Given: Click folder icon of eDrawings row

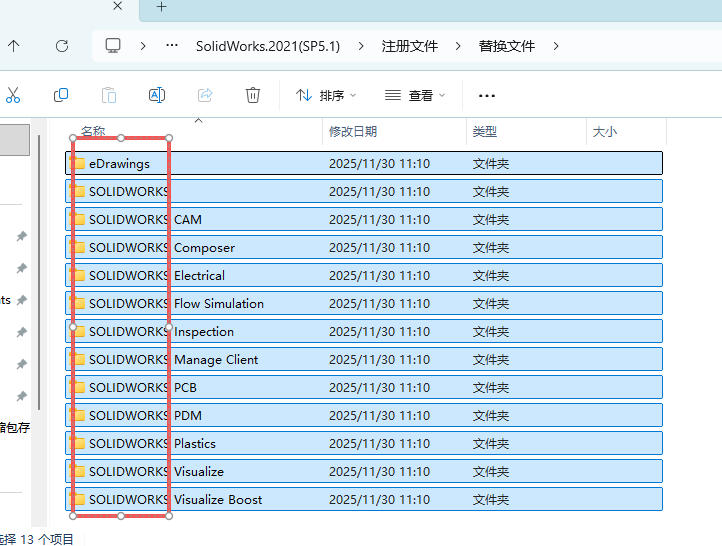Looking at the screenshot, I should pos(77,163).
